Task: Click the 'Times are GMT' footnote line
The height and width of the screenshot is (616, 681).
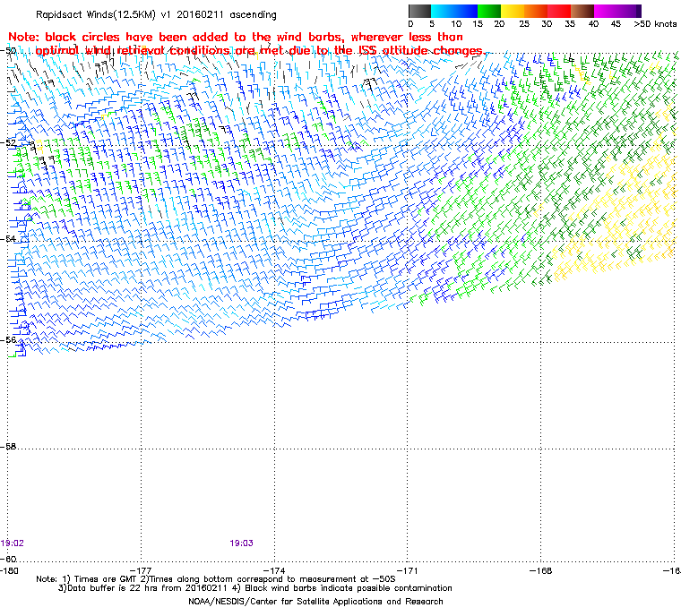Action: (x=216, y=579)
